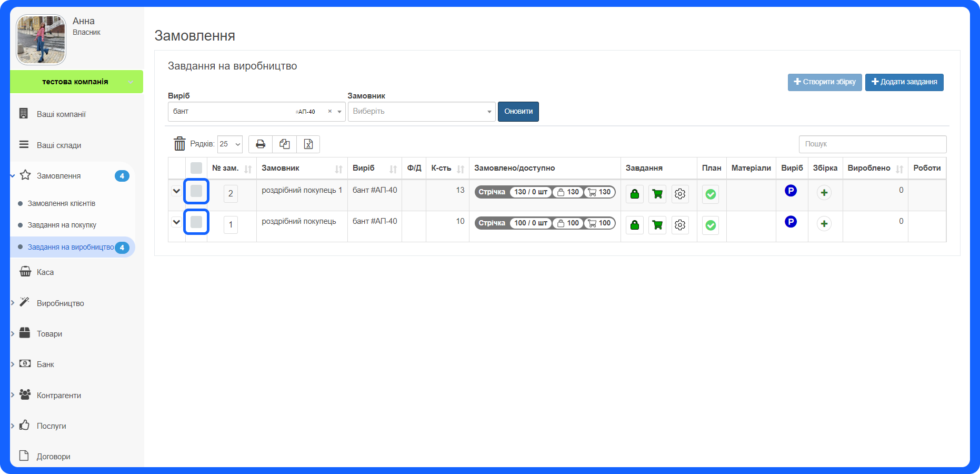Click blue P product icon for order 2
The image size is (980, 474).
click(791, 191)
